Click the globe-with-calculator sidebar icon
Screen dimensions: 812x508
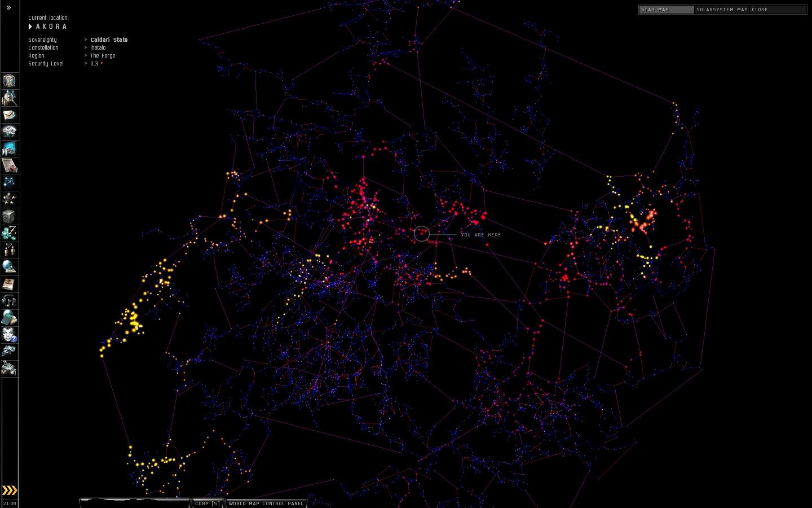9,318
